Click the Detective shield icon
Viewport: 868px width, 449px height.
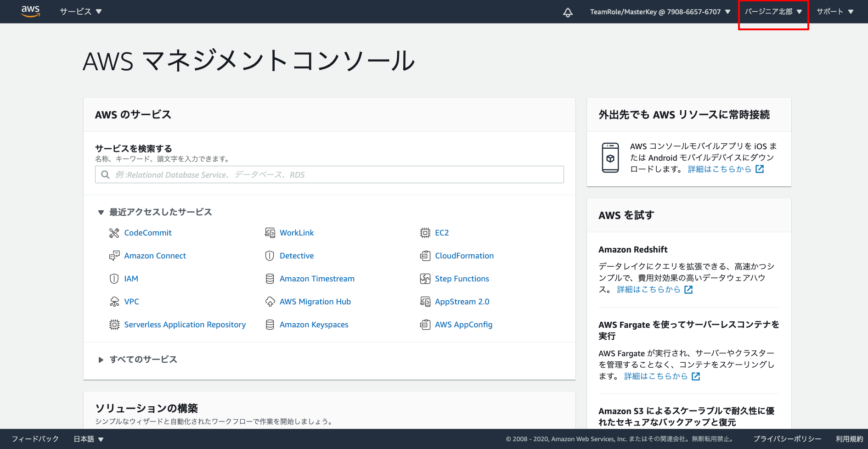pyautogui.click(x=270, y=256)
